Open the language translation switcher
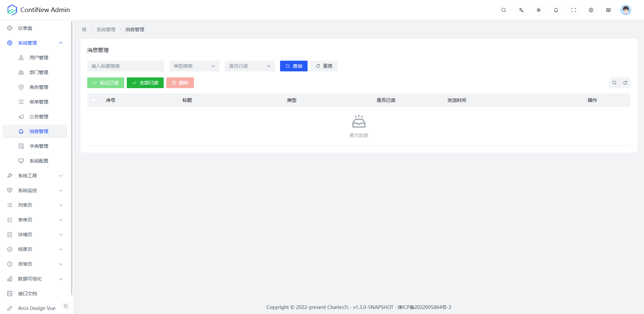 coord(521,10)
